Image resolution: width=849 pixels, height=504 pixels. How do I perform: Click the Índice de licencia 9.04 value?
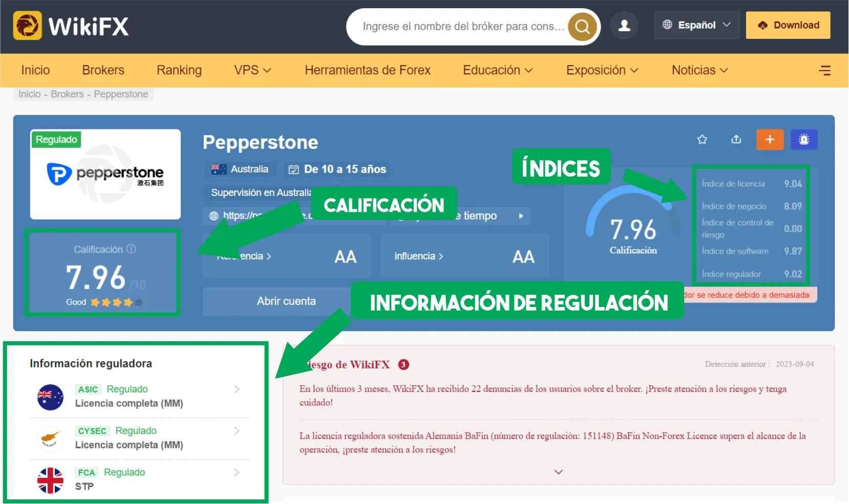coord(793,184)
